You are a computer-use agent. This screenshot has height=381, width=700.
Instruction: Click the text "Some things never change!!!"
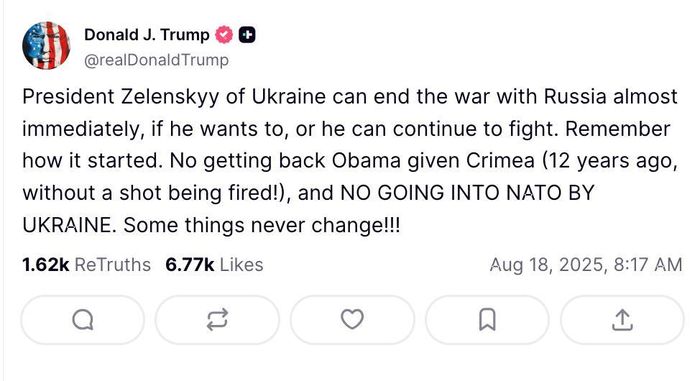pos(262,225)
